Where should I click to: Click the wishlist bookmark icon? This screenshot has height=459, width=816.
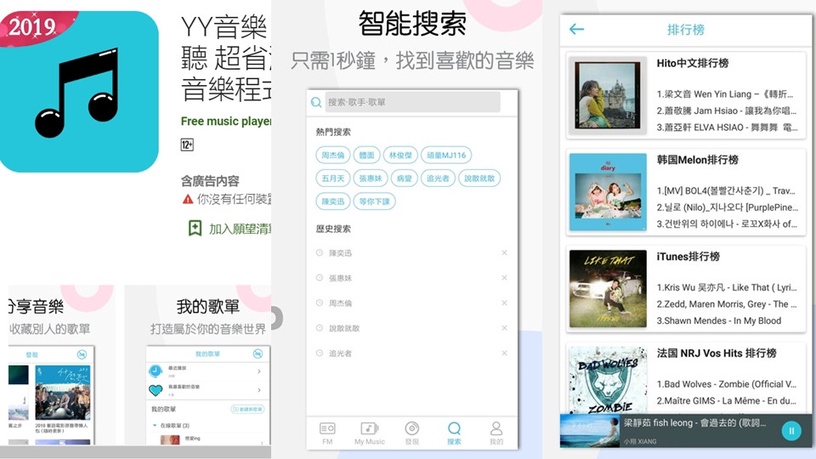coord(195,228)
